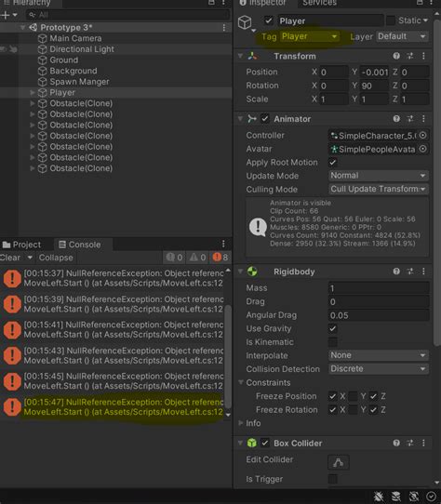Open Transform component three-dot menu
441x504 pixels.
(x=423, y=56)
